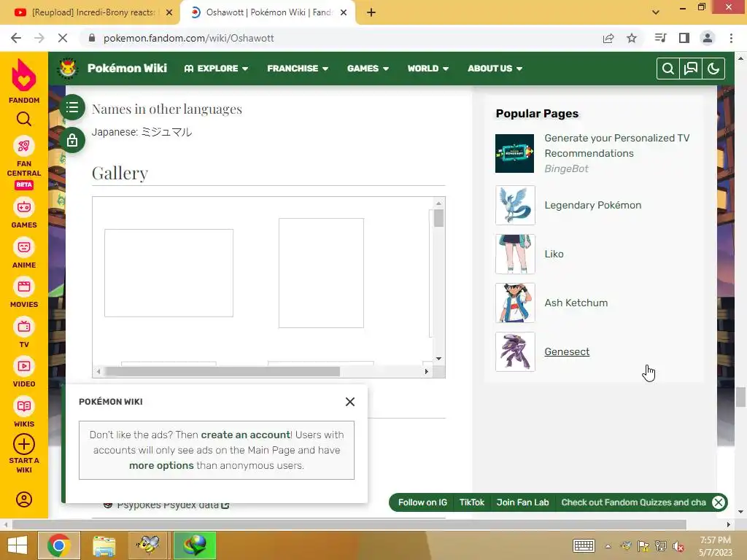
Task: Close the Fandom promo bar
Action: coord(719,502)
